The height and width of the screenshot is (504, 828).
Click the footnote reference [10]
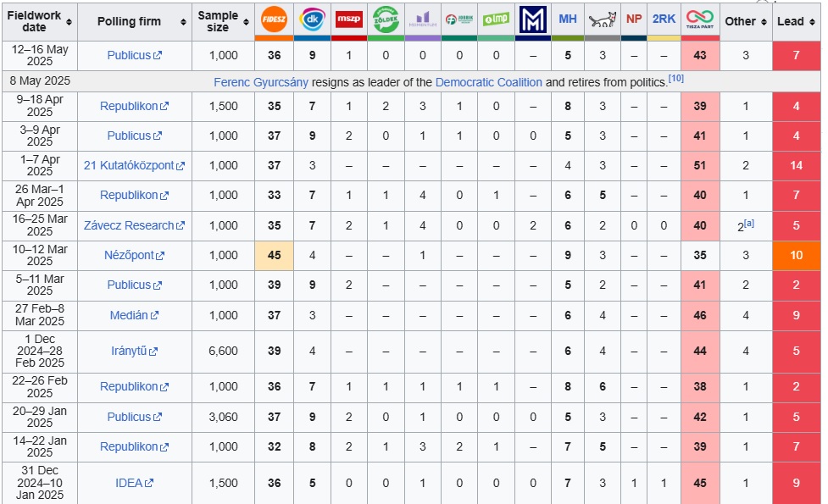pyautogui.click(x=675, y=79)
